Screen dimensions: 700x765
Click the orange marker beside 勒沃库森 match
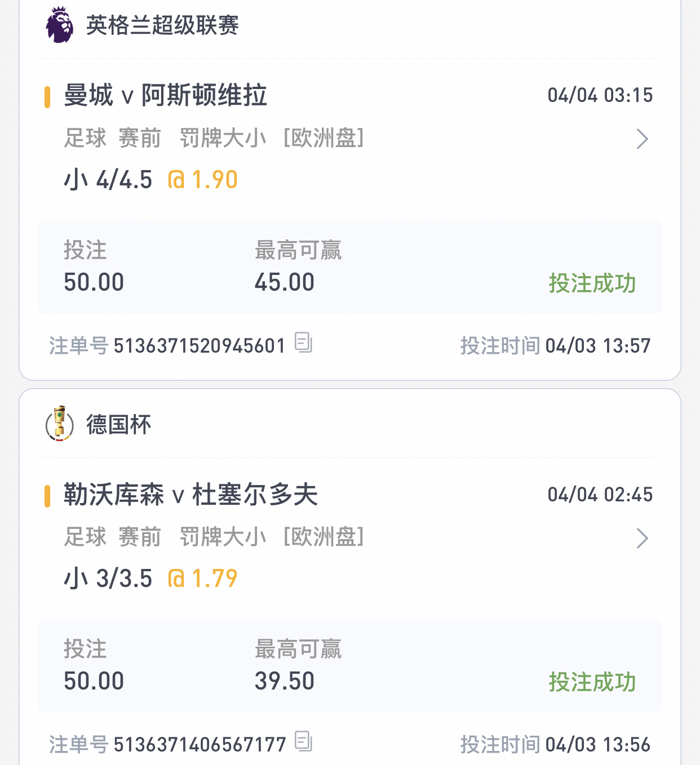coord(47,496)
